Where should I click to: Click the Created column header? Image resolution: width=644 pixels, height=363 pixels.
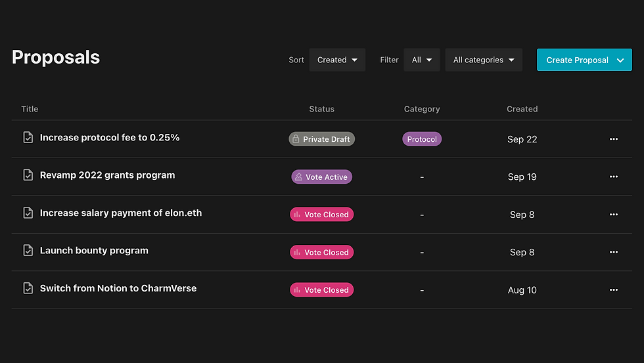pos(522,109)
